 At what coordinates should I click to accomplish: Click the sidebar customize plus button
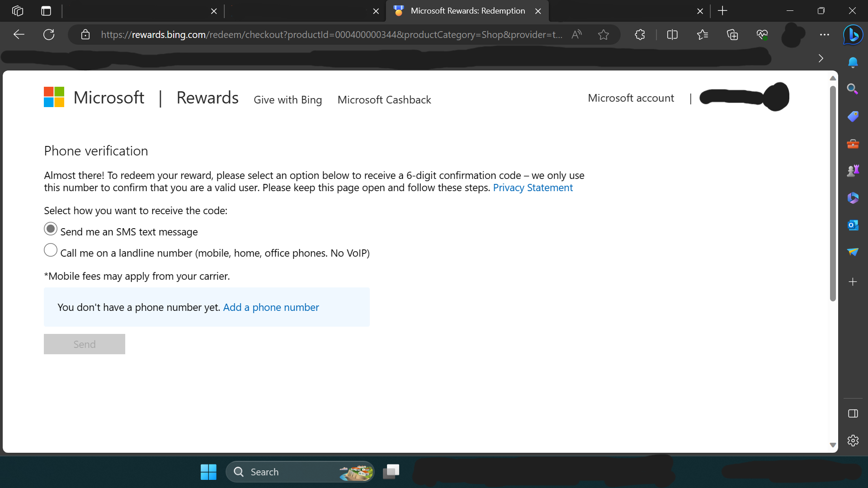tap(853, 282)
